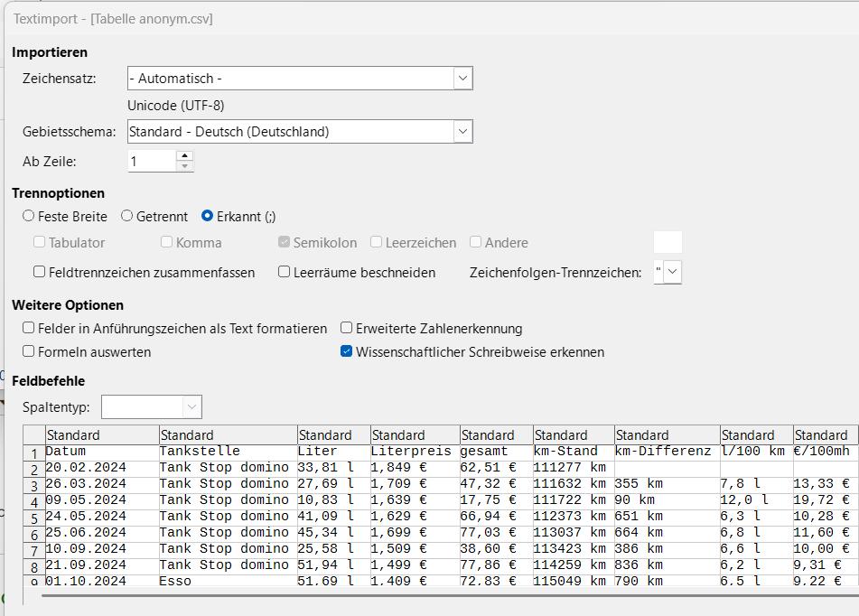Screen dimensions: 859x616
Task: Select the Literpreis column in preview
Action: click(x=414, y=435)
